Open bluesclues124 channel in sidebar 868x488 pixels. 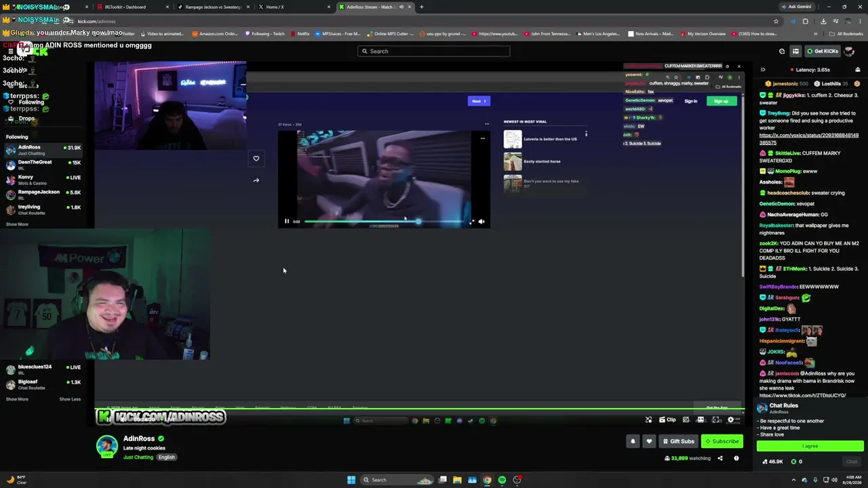(x=43, y=369)
